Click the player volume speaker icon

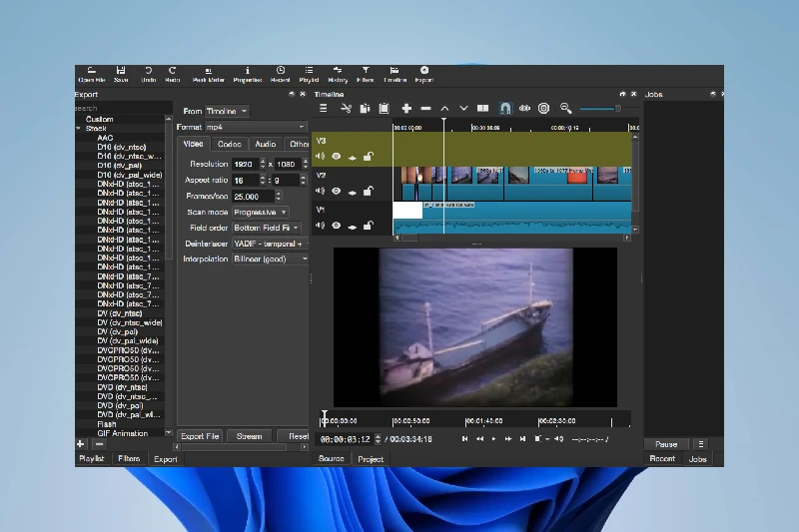point(559,439)
